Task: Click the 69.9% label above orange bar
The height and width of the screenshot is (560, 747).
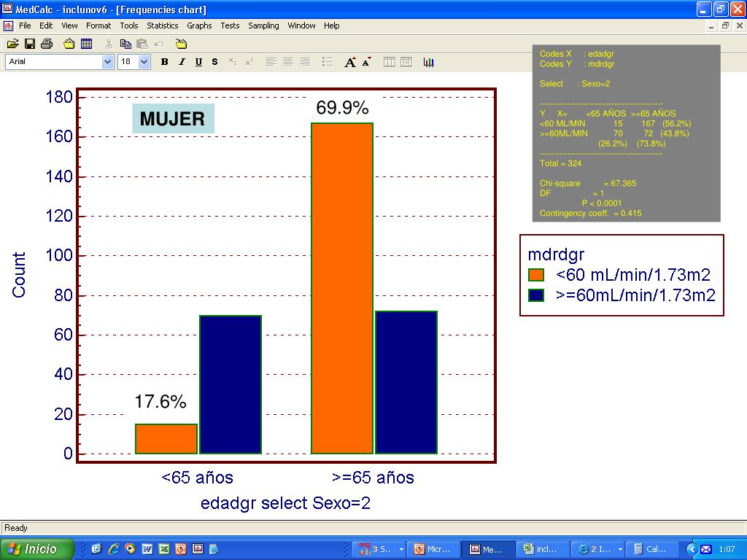Action: [343, 108]
